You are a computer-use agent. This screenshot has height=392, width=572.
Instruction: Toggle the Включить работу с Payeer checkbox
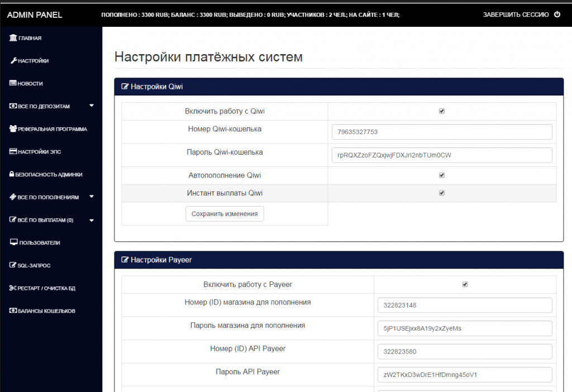(465, 284)
